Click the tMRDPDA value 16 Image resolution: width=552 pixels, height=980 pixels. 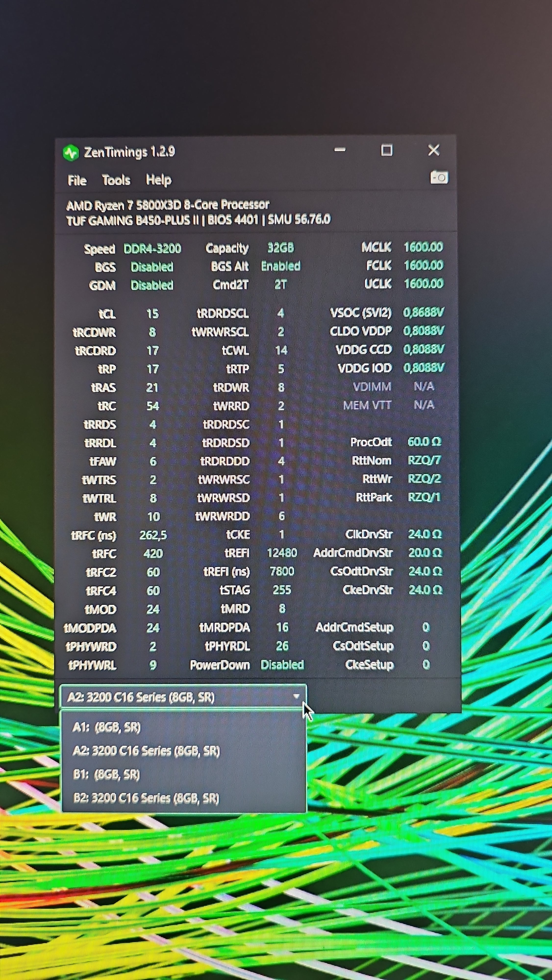pos(282,627)
